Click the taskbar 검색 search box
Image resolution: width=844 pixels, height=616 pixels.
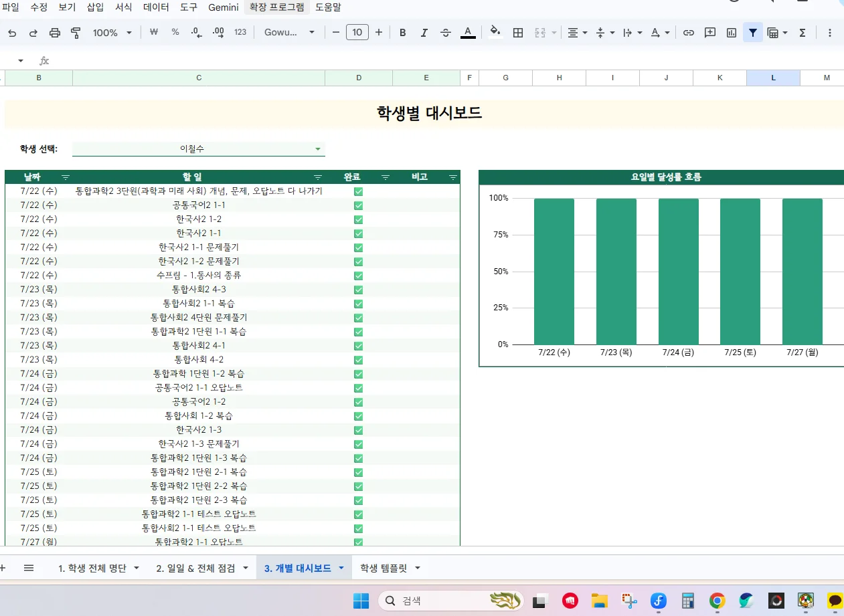coord(450,601)
